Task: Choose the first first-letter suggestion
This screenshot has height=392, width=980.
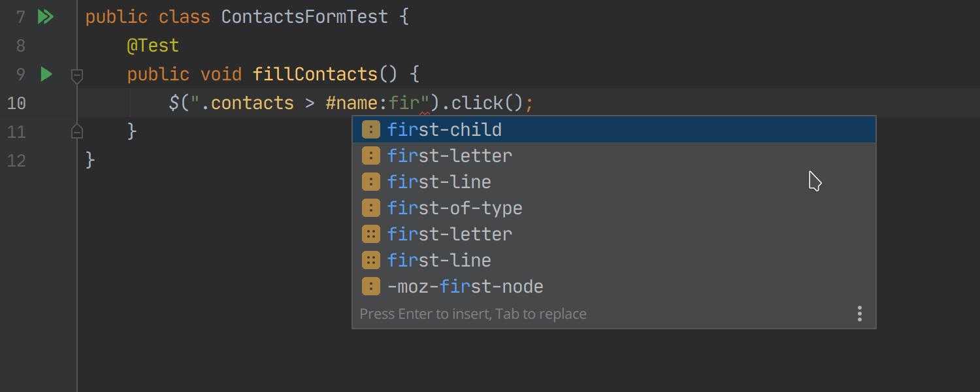Action: [x=614, y=155]
